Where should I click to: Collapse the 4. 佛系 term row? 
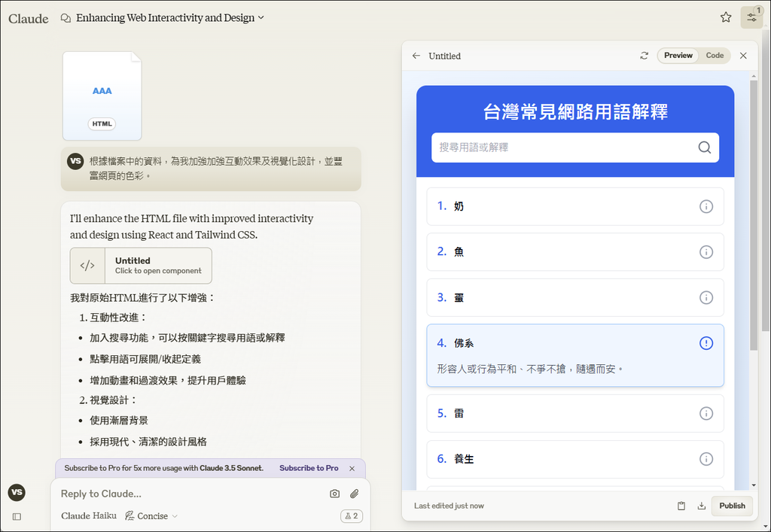click(x=574, y=355)
